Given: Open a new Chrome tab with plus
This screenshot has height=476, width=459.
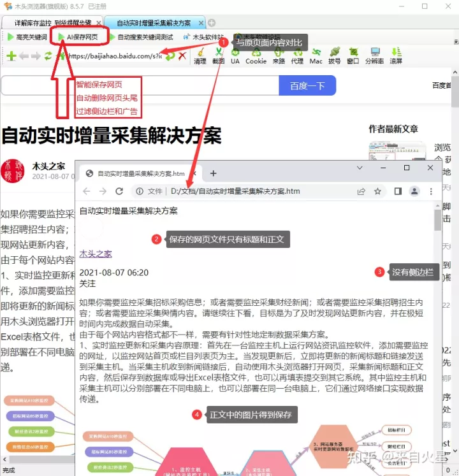Looking at the screenshot, I should click(214, 173).
